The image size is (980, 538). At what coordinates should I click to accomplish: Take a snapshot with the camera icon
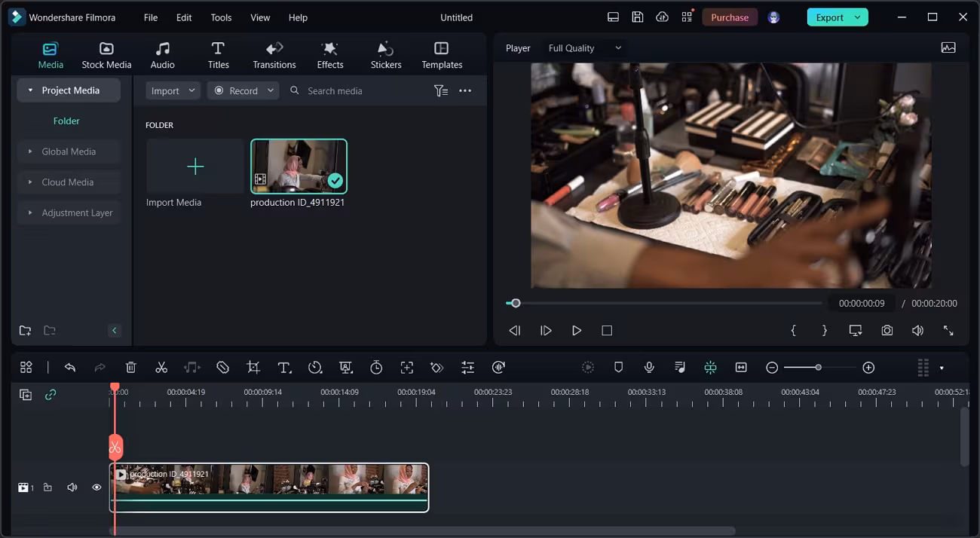click(887, 331)
